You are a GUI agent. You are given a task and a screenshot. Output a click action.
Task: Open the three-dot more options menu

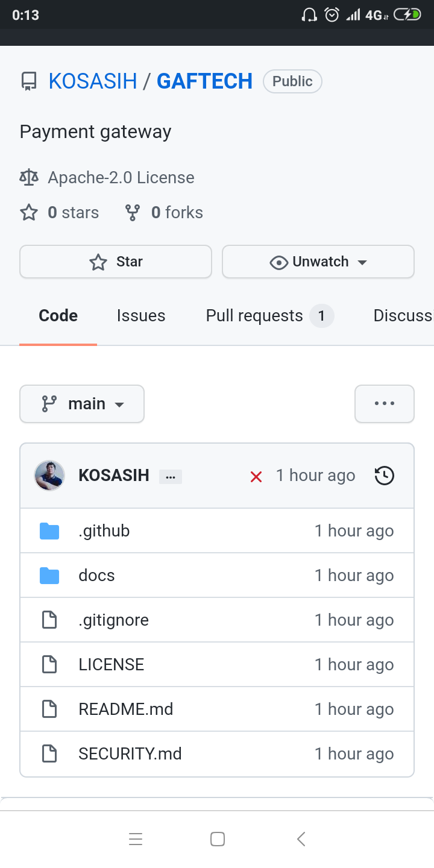pyautogui.click(x=384, y=404)
